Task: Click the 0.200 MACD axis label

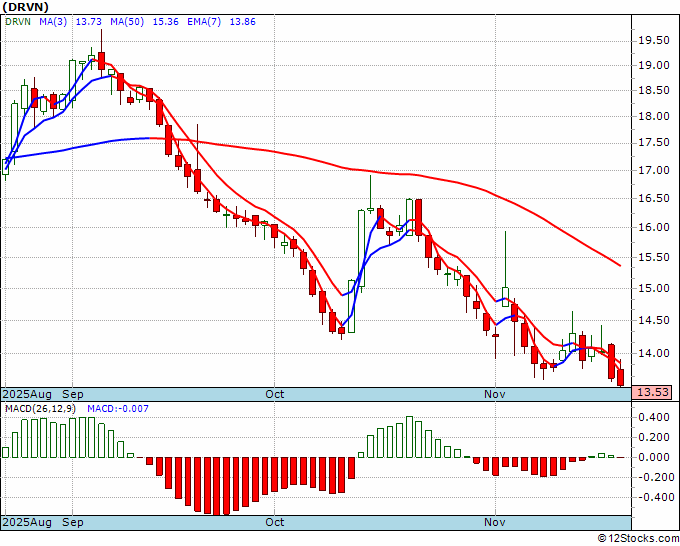Action: coord(654,438)
